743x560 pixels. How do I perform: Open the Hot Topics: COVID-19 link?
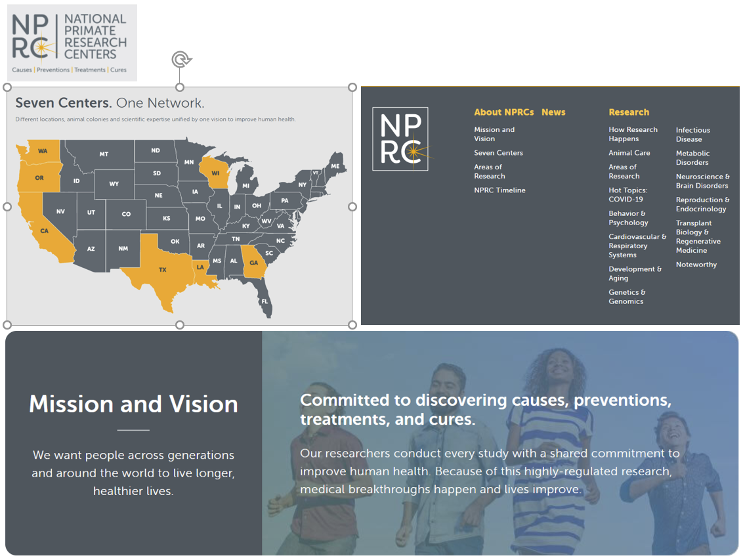pyautogui.click(x=628, y=195)
